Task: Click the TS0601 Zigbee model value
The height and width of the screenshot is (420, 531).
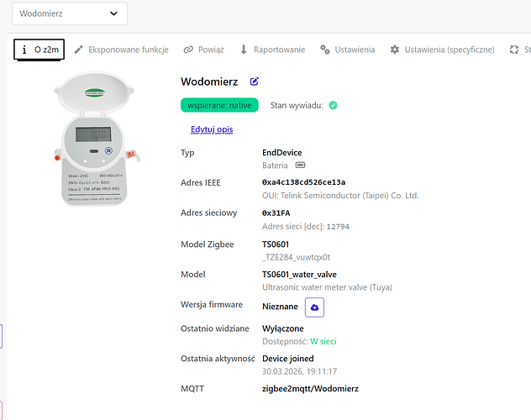Action: pyautogui.click(x=276, y=244)
